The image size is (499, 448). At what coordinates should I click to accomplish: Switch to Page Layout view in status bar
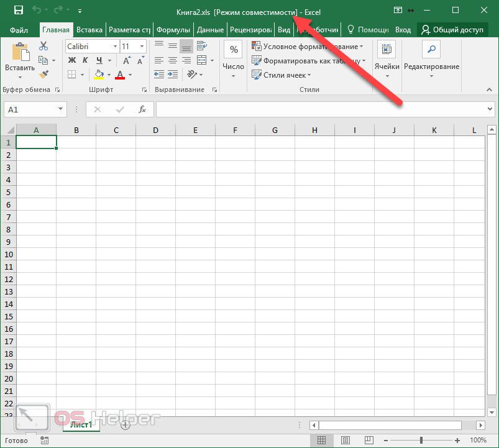tap(341, 440)
